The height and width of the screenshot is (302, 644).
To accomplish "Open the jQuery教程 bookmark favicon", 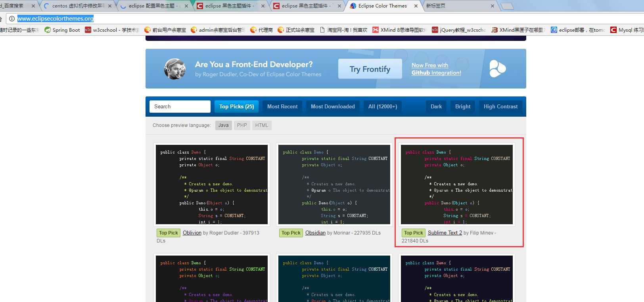I will pos(435,30).
